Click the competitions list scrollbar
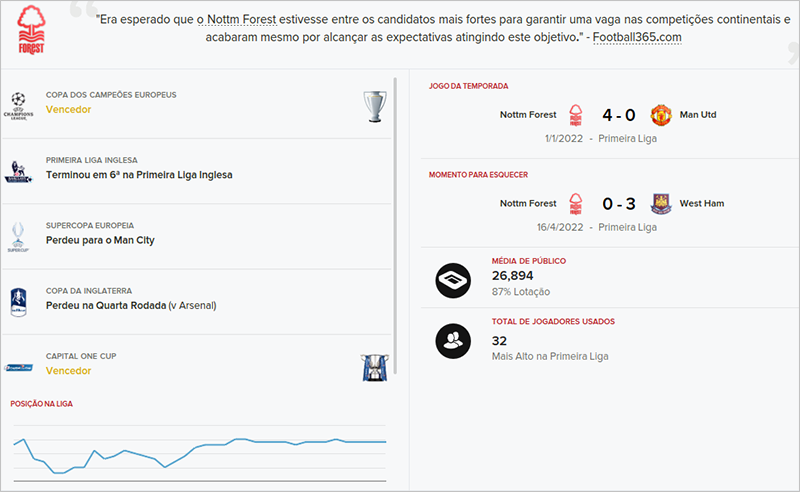 click(397, 220)
